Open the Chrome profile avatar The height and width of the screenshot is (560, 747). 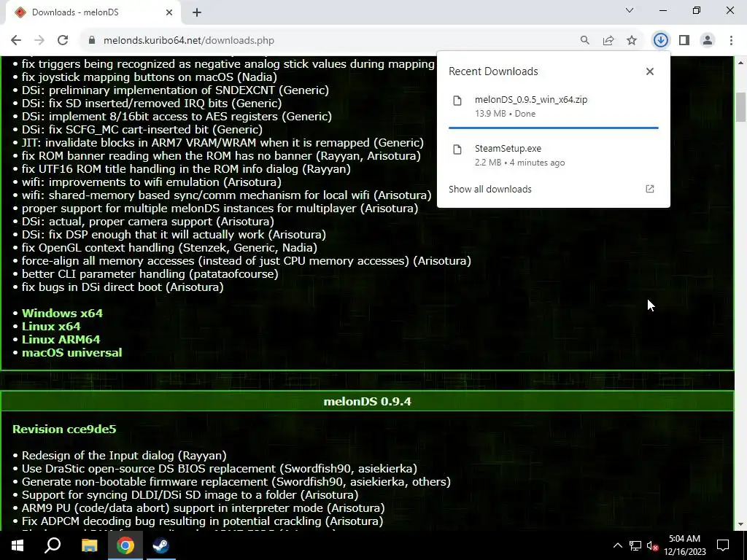pyautogui.click(x=708, y=41)
